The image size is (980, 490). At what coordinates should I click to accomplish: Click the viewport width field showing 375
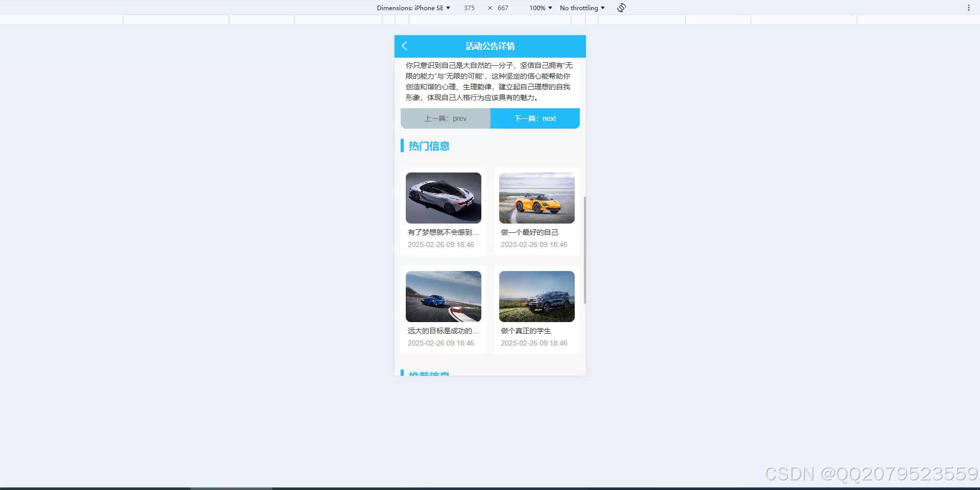[469, 8]
